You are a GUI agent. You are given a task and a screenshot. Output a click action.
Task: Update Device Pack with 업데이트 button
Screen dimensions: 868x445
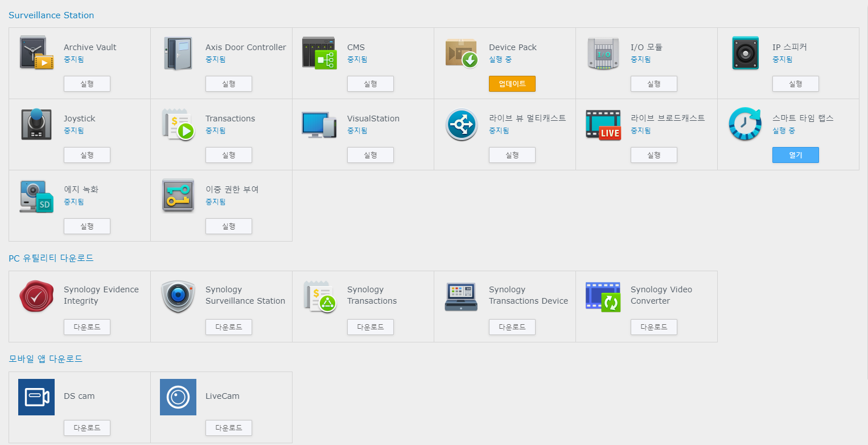coord(512,84)
